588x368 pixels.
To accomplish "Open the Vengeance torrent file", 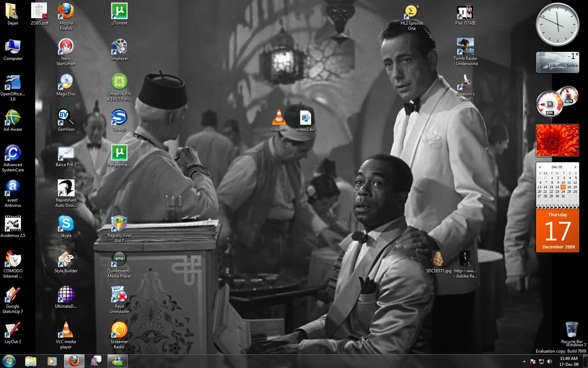I will tap(119, 156).
